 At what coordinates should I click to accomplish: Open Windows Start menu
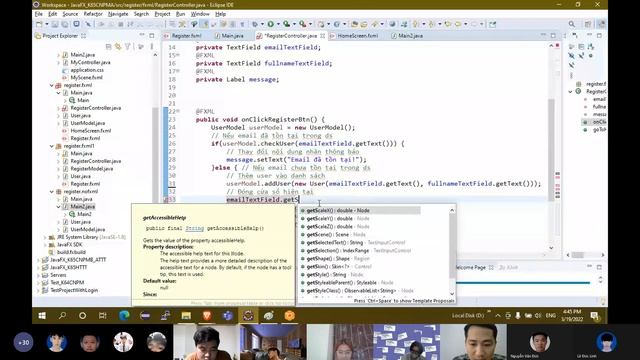[x=42, y=316]
